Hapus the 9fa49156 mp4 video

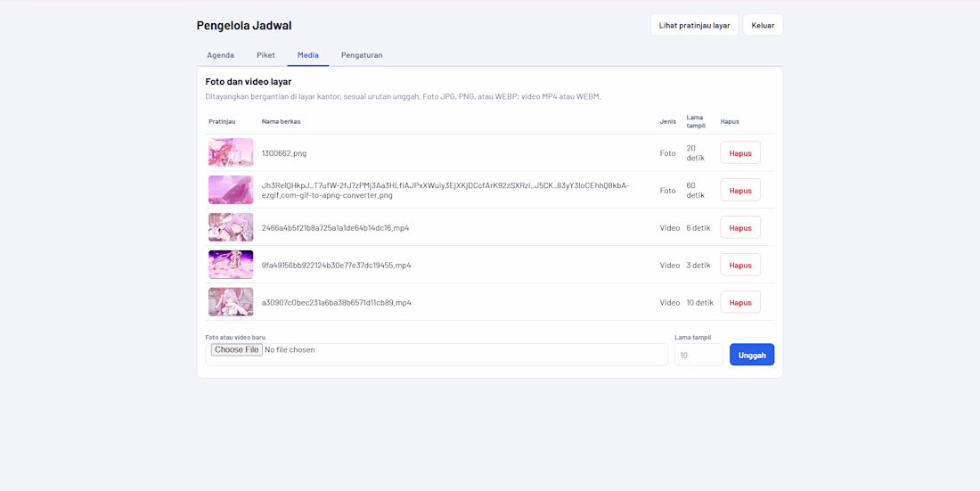740,265
